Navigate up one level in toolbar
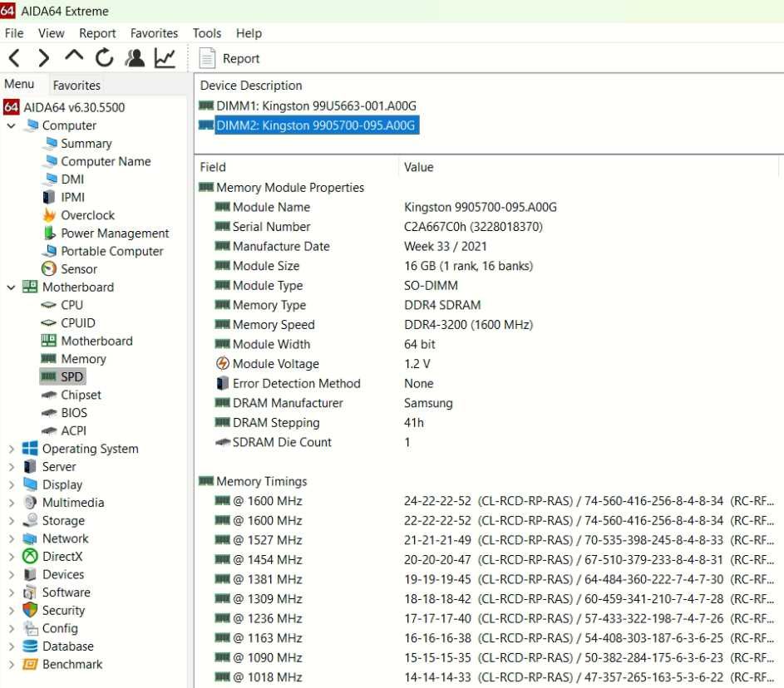Screen dimensions: 784x688 point(74,57)
